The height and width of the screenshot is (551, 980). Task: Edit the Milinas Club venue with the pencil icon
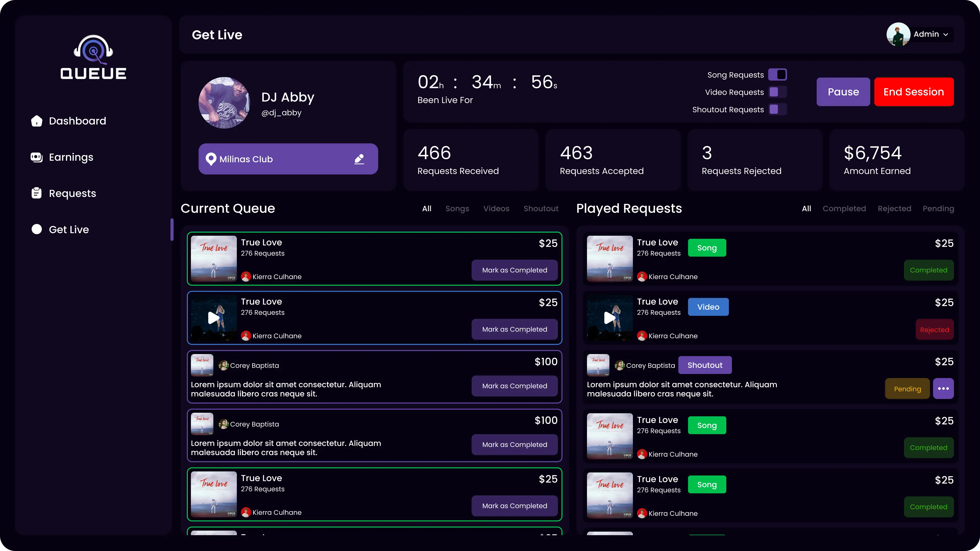359,159
